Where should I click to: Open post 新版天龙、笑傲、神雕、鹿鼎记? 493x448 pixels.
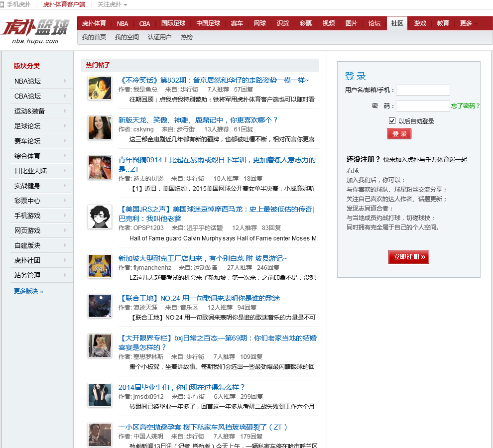pos(198,120)
